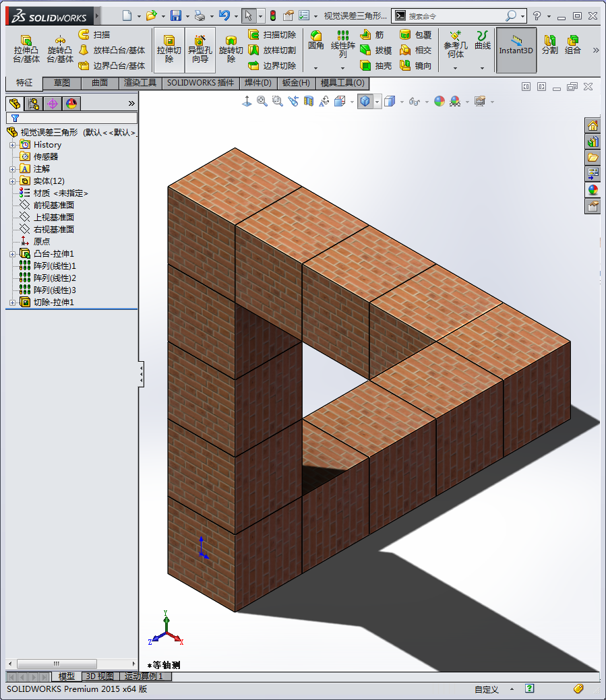
Task: Open the SOLIDWORKS 插件 tab
Action: click(200, 83)
